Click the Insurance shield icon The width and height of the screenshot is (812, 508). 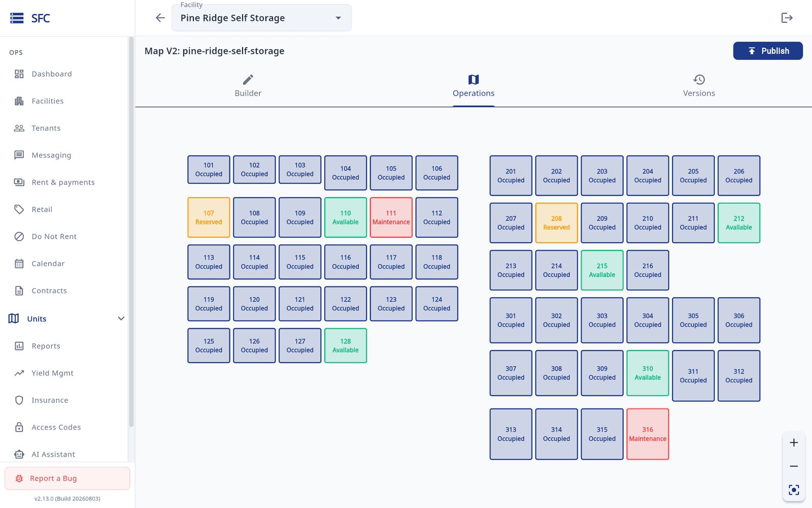[19, 400]
